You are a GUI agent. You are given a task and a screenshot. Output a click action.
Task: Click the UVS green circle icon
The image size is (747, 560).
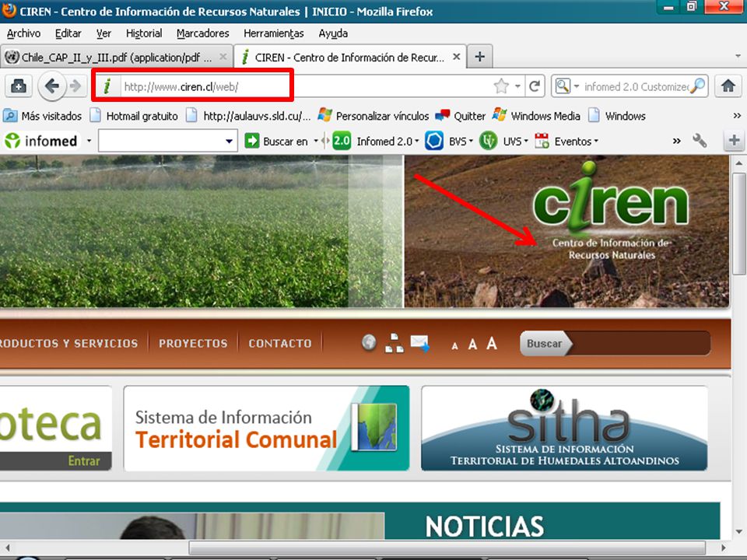(488, 141)
